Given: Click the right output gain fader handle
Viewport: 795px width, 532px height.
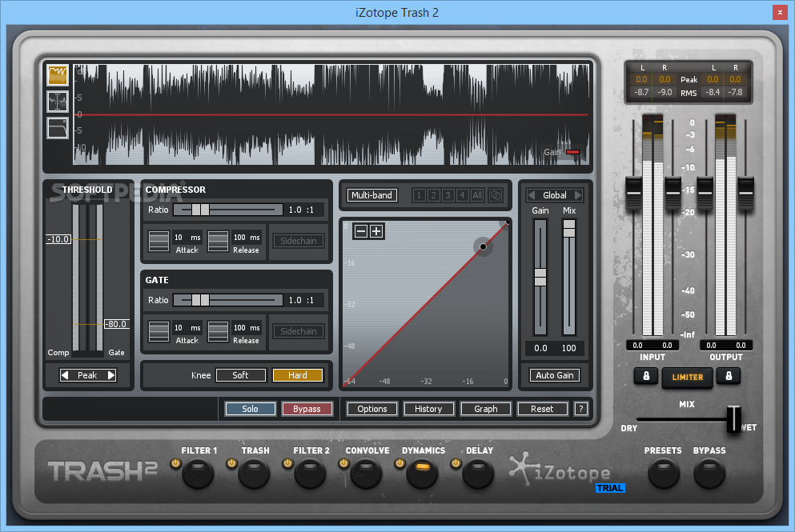Looking at the screenshot, I should pyautogui.click(x=745, y=193).
